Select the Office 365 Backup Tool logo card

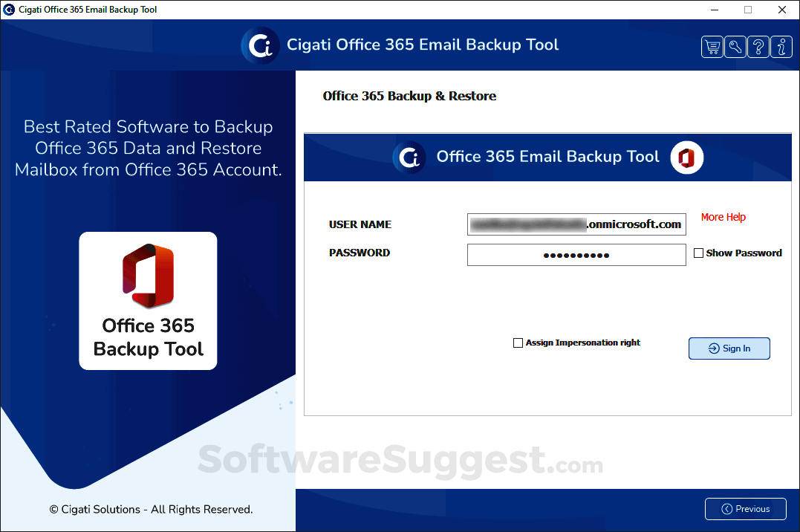[147, 300]
